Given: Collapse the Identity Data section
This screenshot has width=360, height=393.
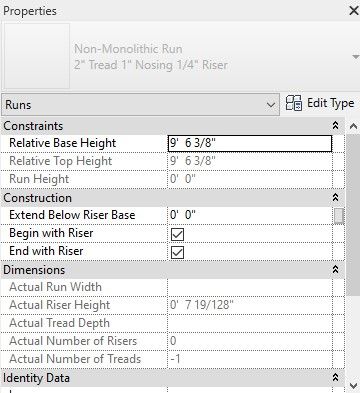Looking at the screenshot, I should [x=336, y=377].
